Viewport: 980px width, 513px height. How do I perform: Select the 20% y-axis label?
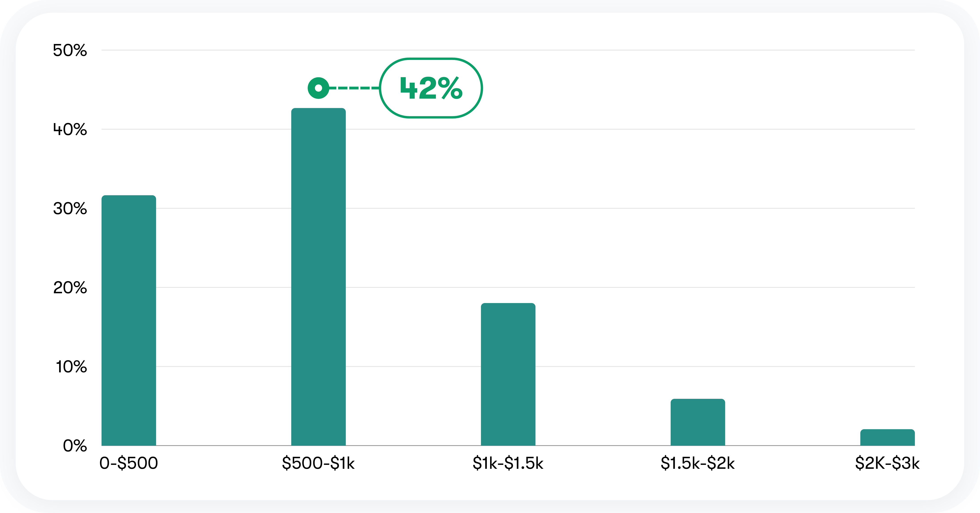pos(70,287)
